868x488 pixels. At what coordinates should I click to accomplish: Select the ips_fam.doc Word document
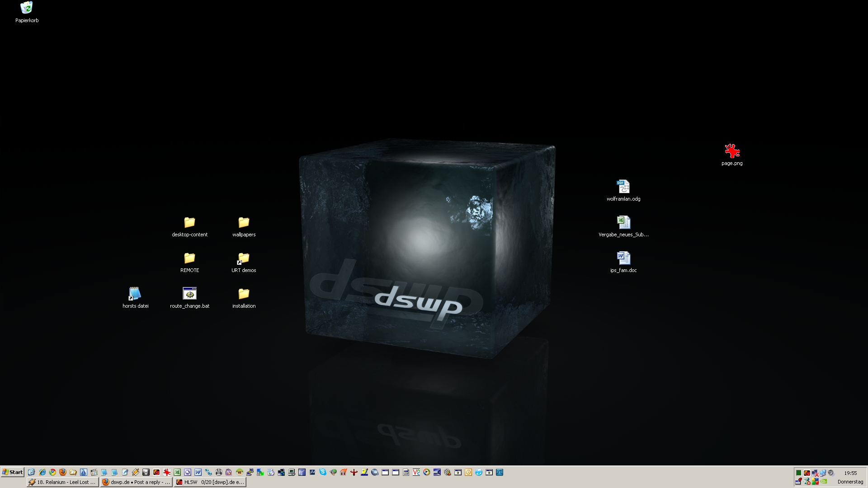click(x=623, y=258)
